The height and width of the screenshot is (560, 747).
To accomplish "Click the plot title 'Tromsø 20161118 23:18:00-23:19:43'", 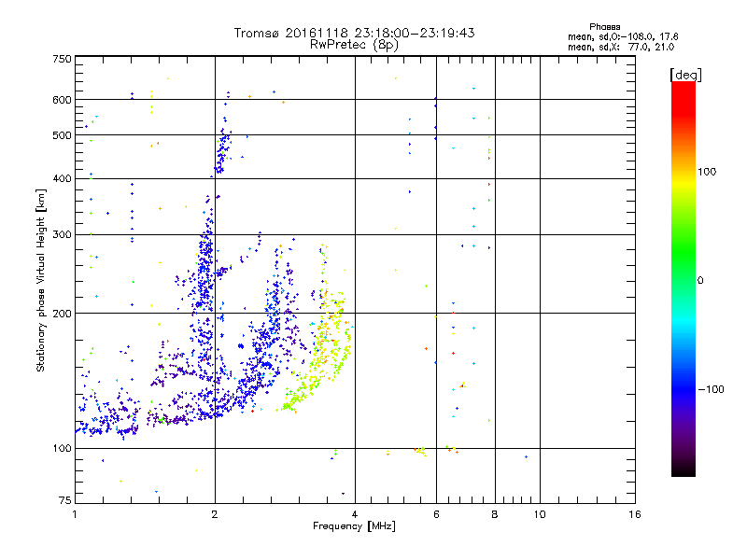I will (x=354, y=33).
